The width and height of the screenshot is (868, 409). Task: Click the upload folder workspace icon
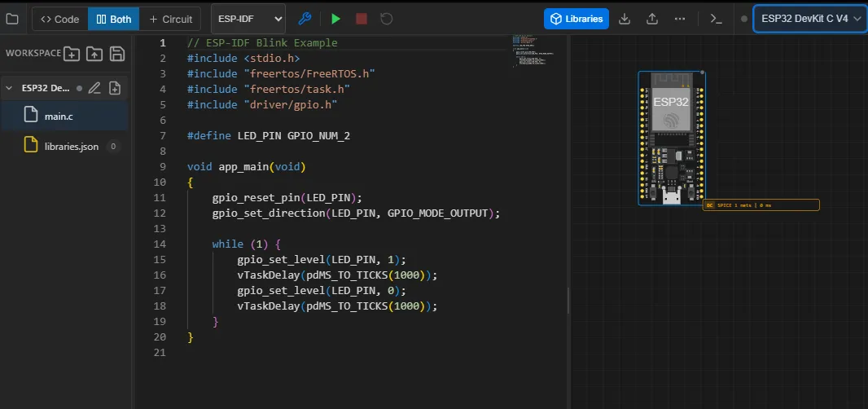tap(94, 53)
